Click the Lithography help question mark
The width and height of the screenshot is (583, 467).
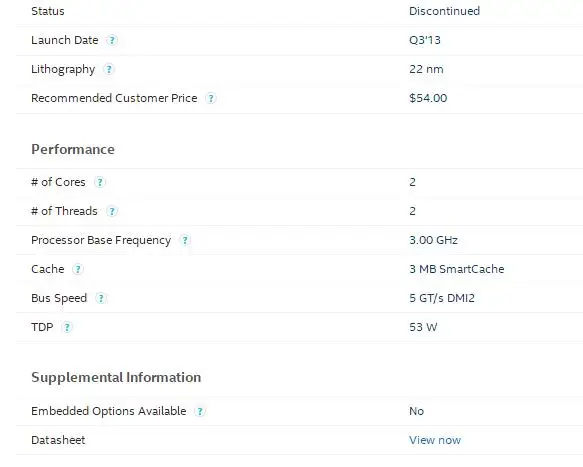click(109, 69)
